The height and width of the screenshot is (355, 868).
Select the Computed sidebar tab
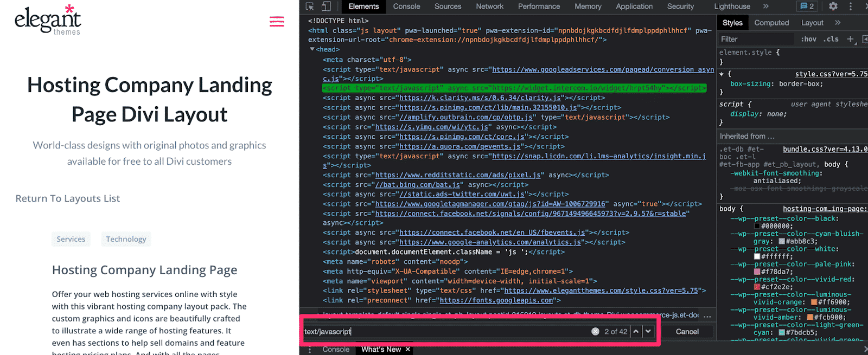coord(771,23)
